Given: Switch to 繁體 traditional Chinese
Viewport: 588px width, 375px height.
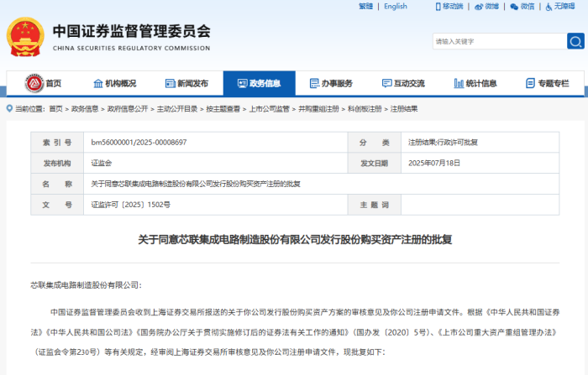Looking at the screenshot, I should (365, 6).
